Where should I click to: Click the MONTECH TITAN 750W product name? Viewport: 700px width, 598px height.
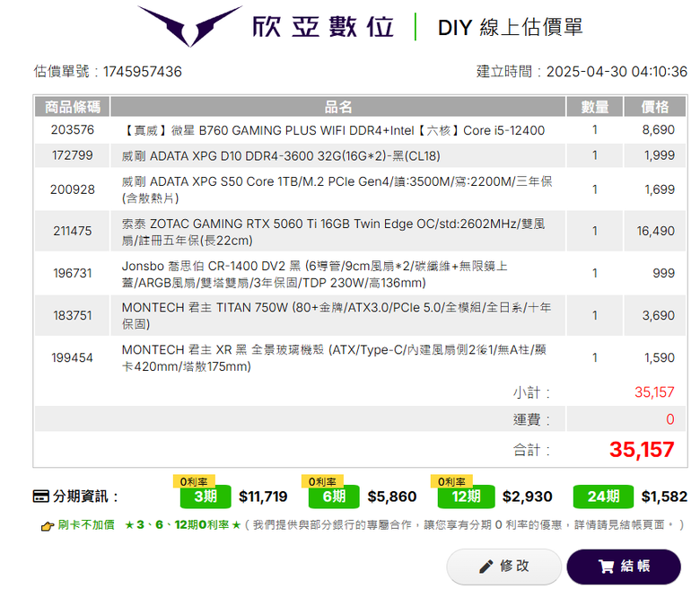point(337,315)
